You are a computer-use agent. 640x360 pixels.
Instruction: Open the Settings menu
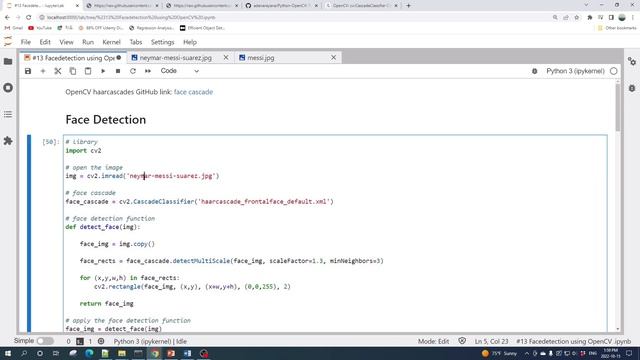(162, 42)
